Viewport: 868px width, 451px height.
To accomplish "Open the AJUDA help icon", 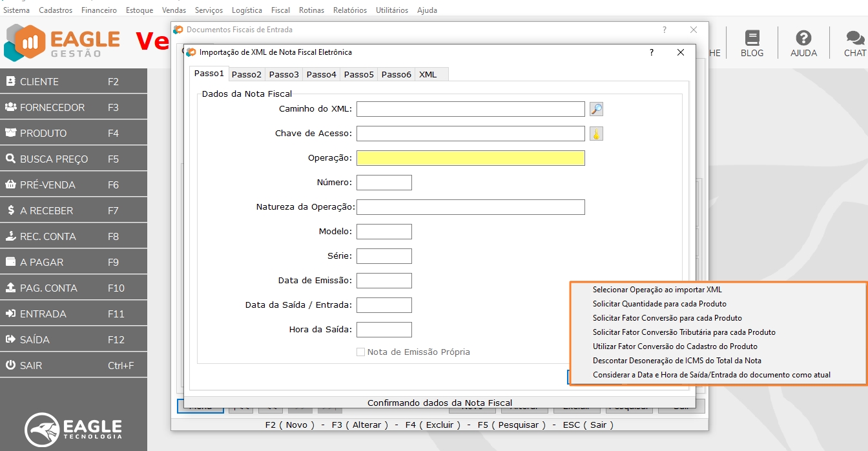I will click(803, 43).
